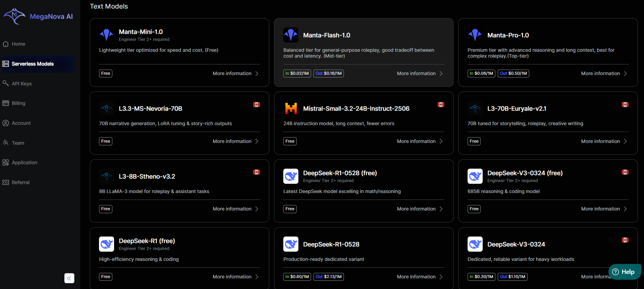Open the Help button
Viewport: 644px width, 289px height.
(624, 272)
